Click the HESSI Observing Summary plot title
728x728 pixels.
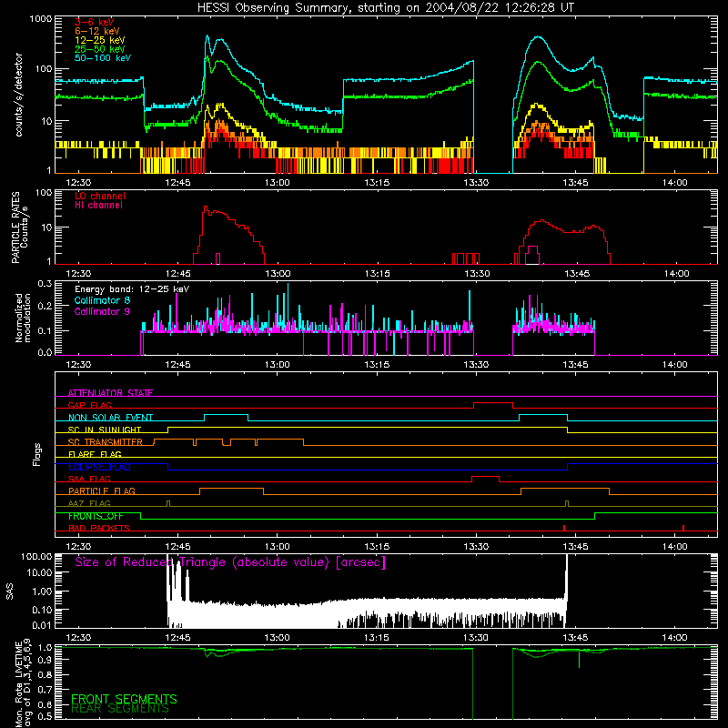point(386,8)
